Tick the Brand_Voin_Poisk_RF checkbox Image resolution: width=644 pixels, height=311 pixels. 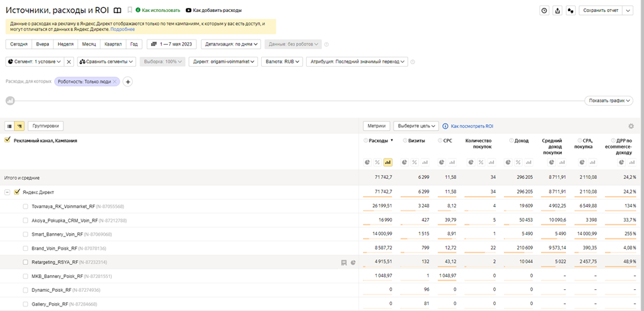point(26,248)
